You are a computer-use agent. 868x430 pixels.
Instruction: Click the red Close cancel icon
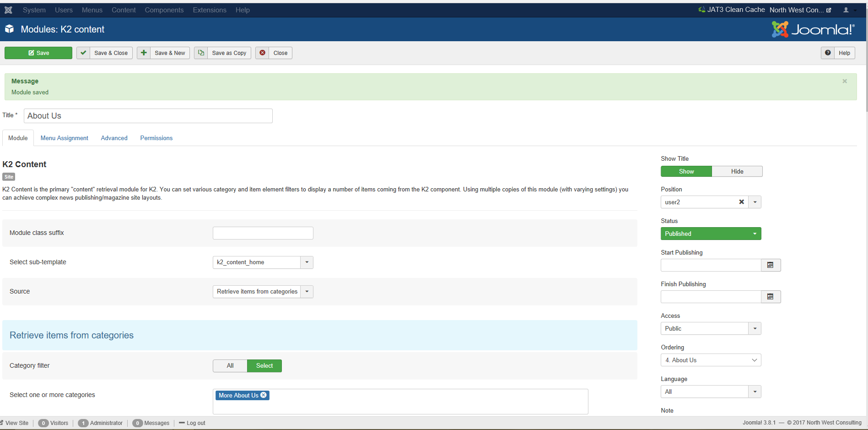(x=262, y=53)
